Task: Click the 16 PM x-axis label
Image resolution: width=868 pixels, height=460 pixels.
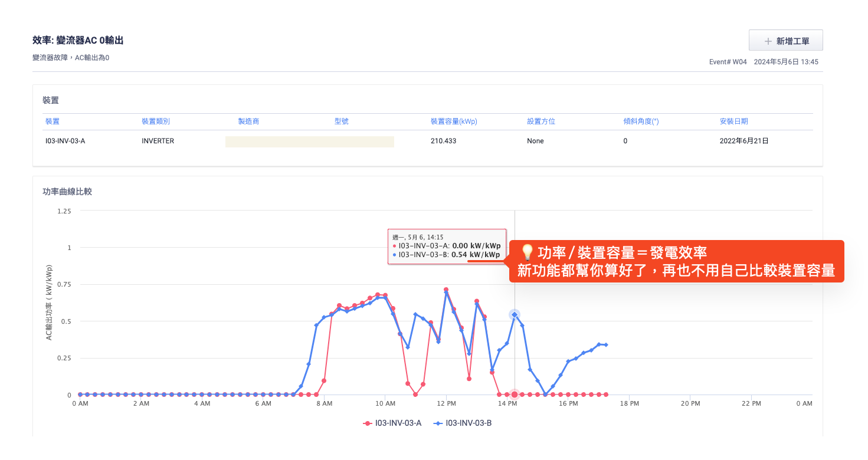Action: [568, 404]
